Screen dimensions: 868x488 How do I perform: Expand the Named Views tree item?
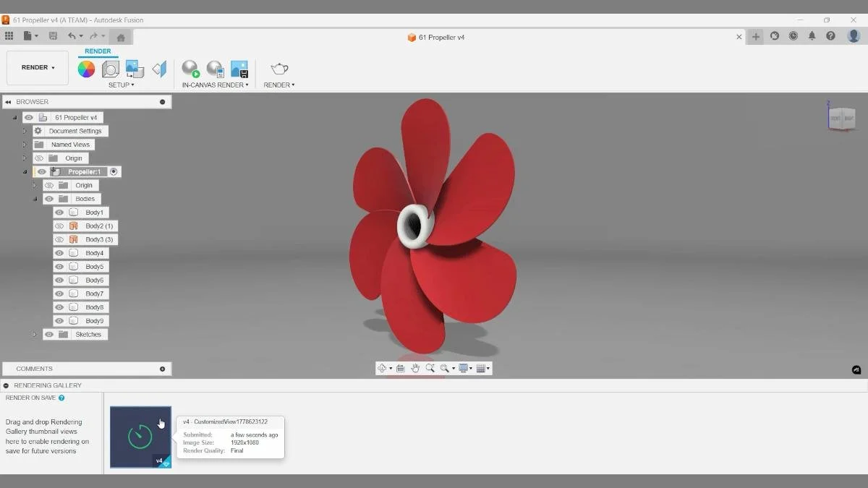(x=24, y=144)
